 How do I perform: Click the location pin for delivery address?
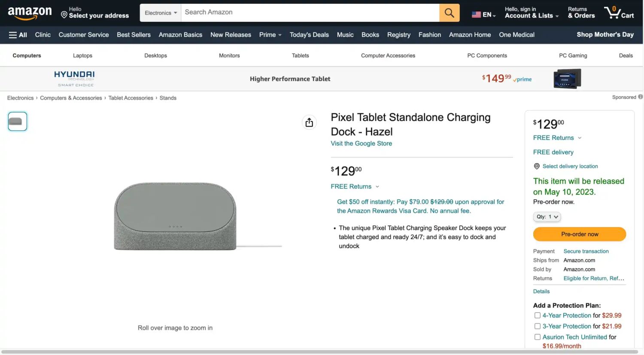coord(64,15)
